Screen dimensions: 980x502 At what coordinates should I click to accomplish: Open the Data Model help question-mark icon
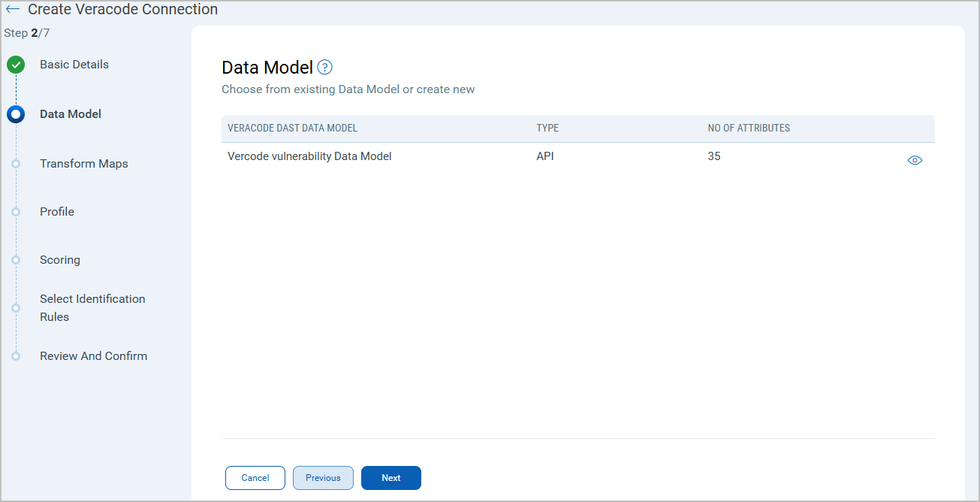coord(324,68)
